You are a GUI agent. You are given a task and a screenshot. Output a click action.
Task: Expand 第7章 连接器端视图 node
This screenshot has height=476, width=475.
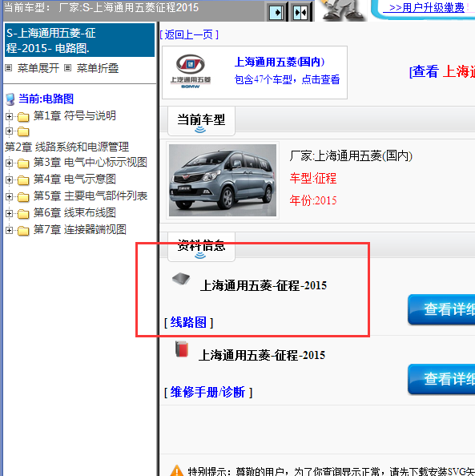(x=9, y=231)
